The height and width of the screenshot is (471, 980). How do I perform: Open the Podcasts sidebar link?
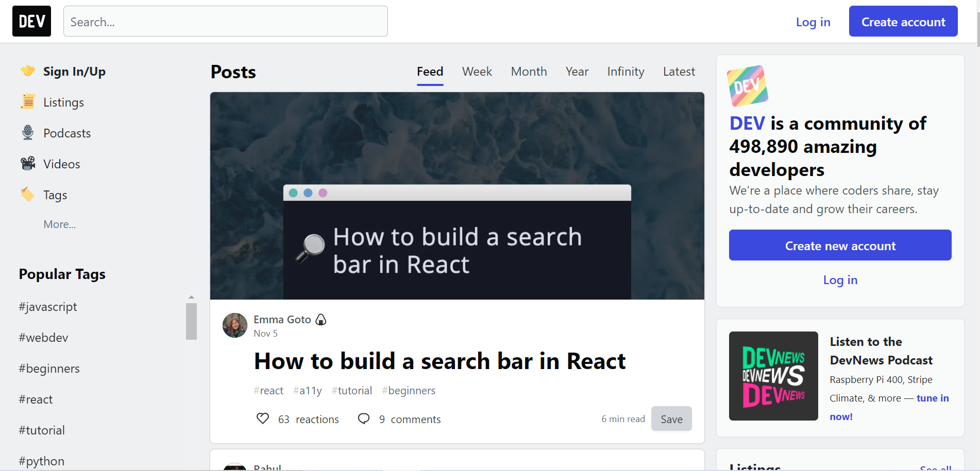tap(67, 133)
